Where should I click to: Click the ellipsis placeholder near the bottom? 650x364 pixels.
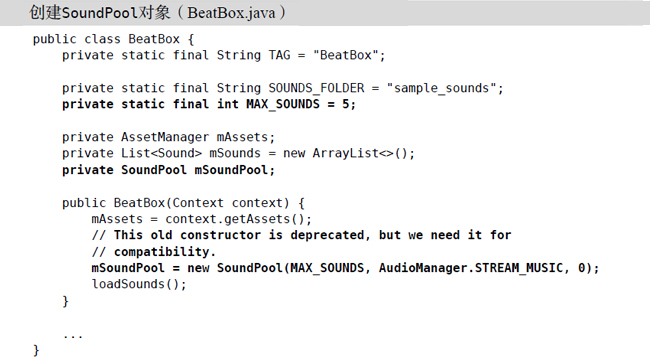(x=73, y=337)
